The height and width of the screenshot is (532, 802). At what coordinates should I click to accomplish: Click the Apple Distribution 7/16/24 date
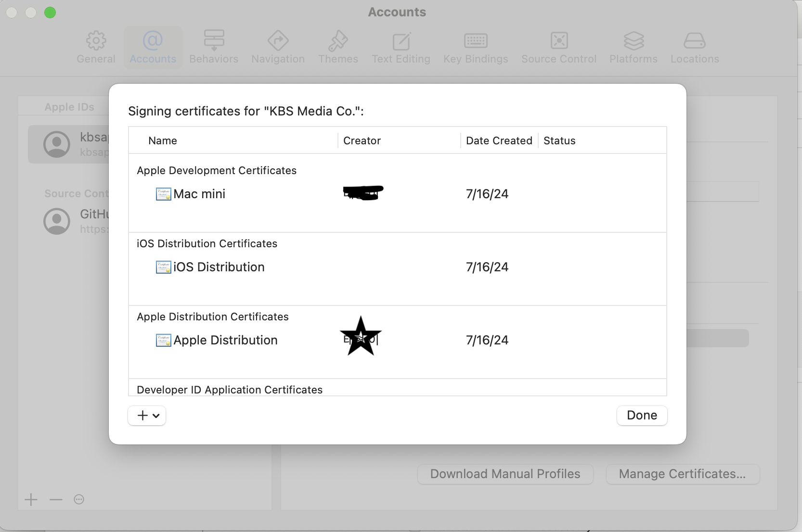[487, 341]
